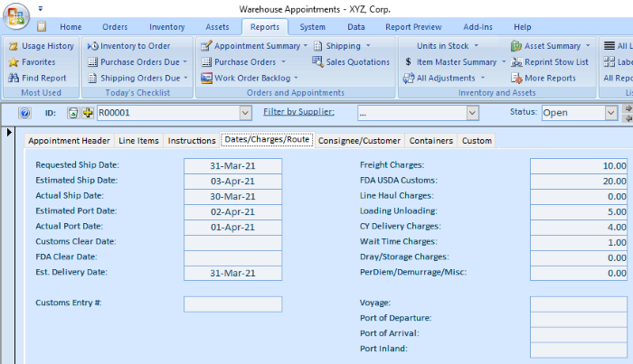Screen dimensions: 633x364
Task: Switch to Appointment Header tab
Action: 69,141
